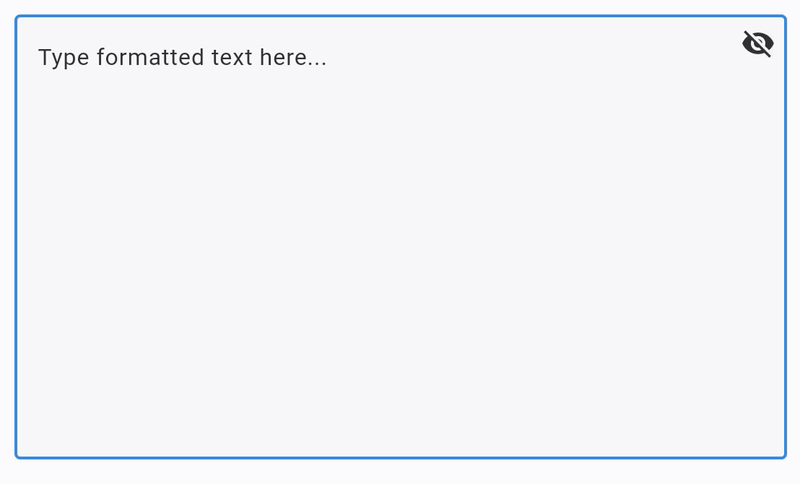This screenshot has height=484, width=800.
Task: Click the start of the placeholder line
Action: (x=40, y=58)
